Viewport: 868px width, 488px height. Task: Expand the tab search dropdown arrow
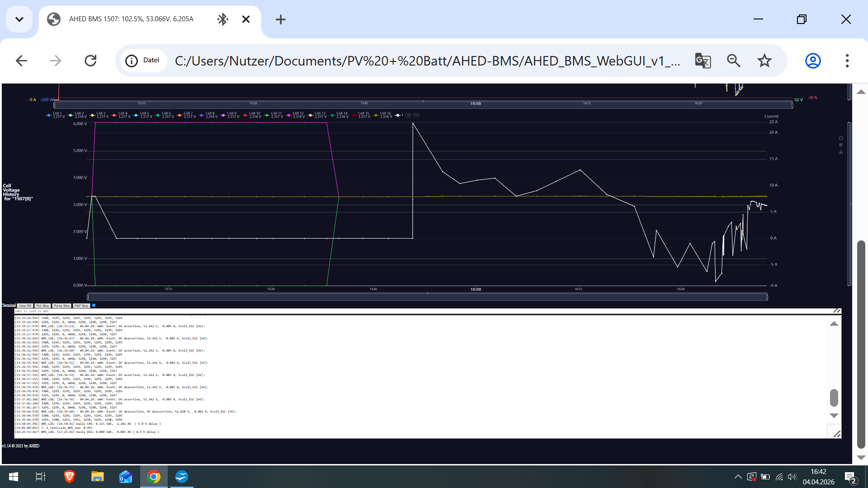tap(19, 19)
